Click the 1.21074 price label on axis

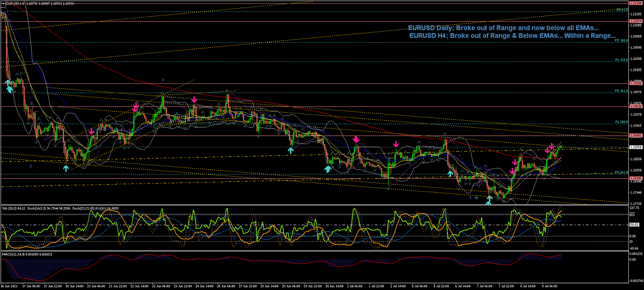pyautogui.click(x=636, y=21)
